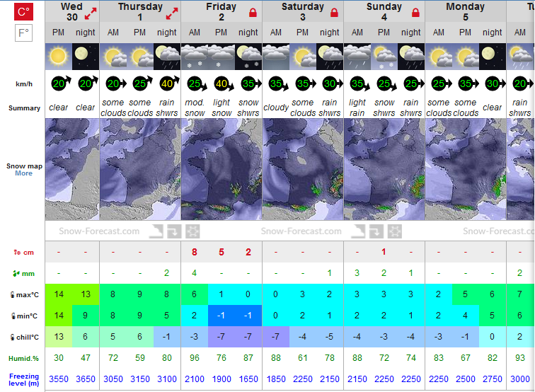The image size is (535, 392).
Task: Click the light rain icon for Sunday AM
Action: [x=357, y=57]
